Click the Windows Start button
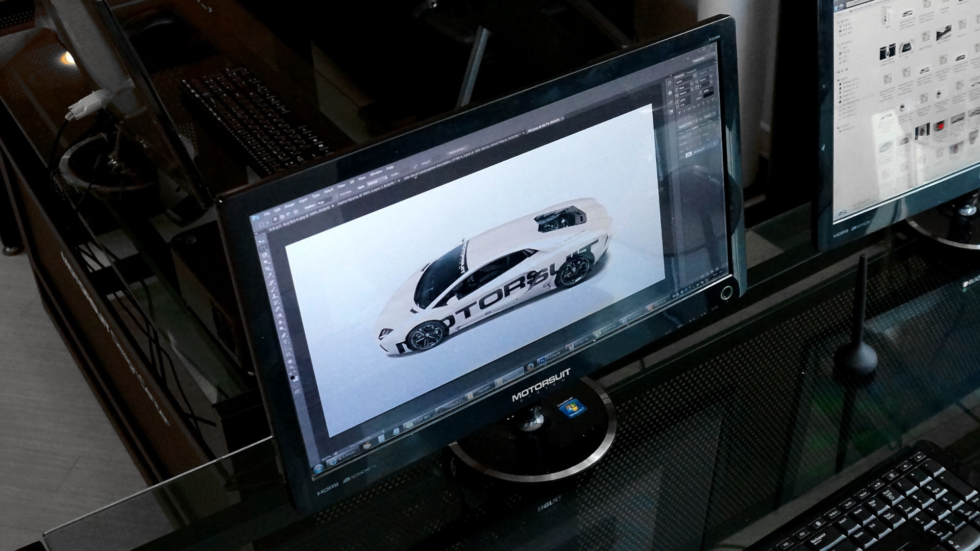 coord(318,469)
